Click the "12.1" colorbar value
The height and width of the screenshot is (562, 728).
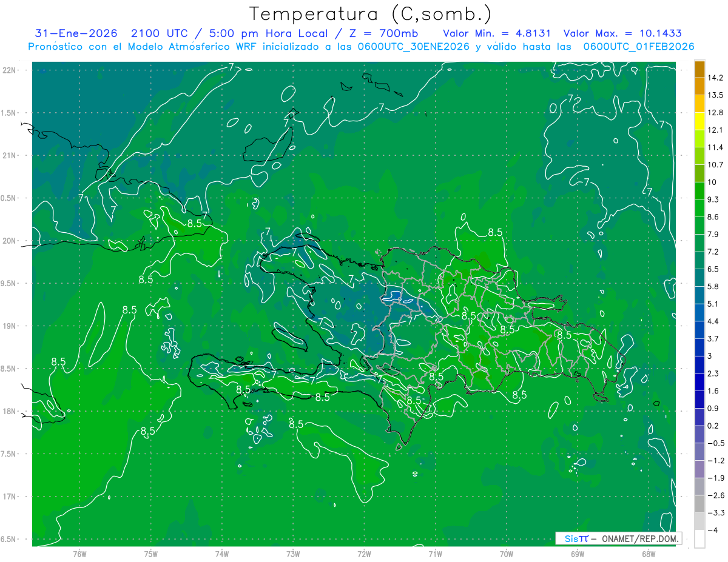click(715, 130)
